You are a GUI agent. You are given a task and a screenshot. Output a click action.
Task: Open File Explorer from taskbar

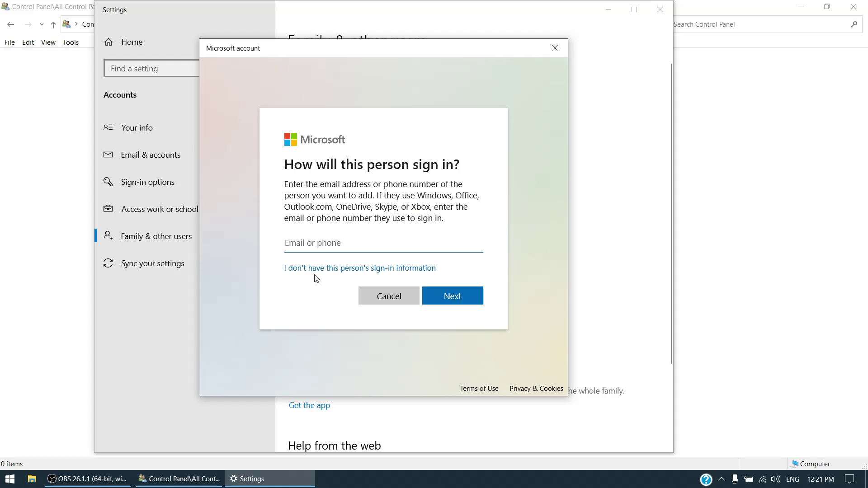click(x=32, y=479)
